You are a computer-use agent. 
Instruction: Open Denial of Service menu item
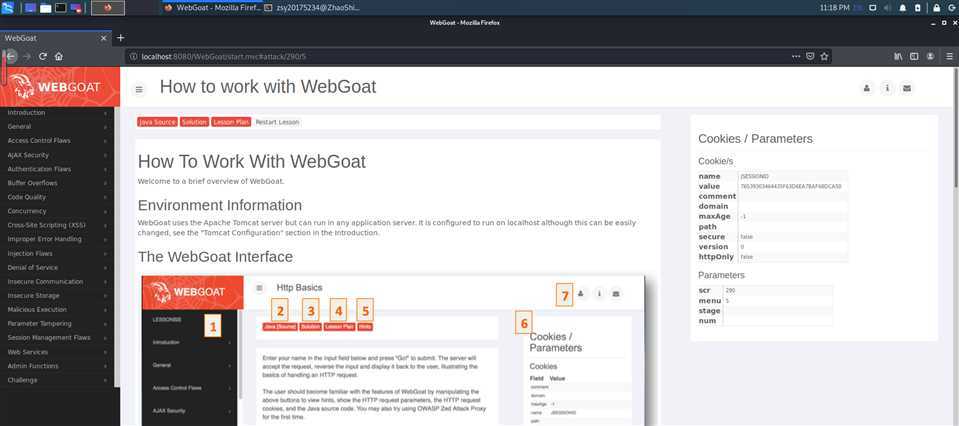coord(57,267)
